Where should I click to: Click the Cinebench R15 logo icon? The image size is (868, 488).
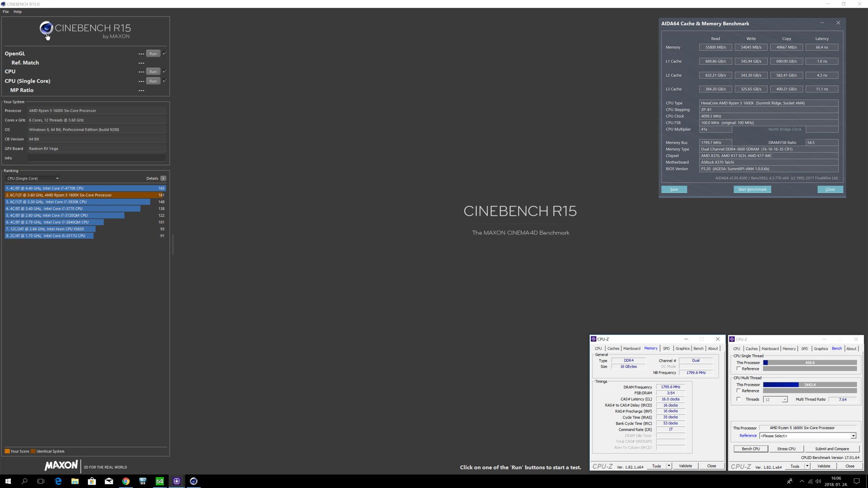46,28
